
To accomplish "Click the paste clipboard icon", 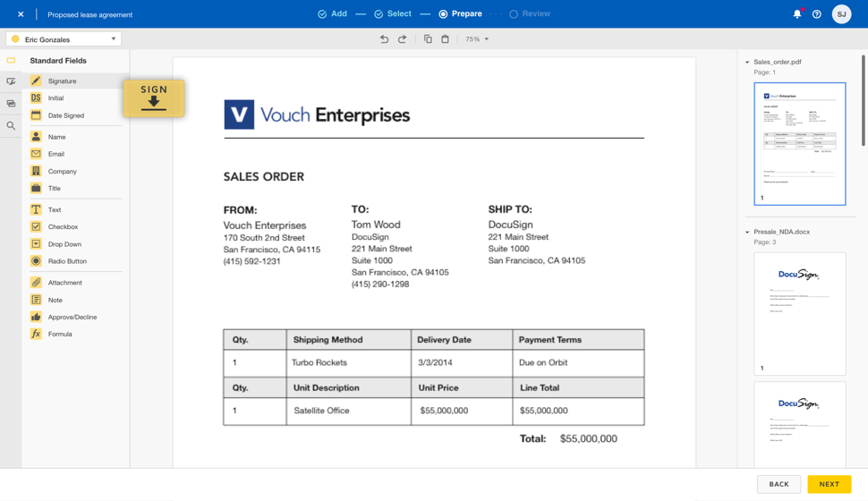I will click(445, 38).
